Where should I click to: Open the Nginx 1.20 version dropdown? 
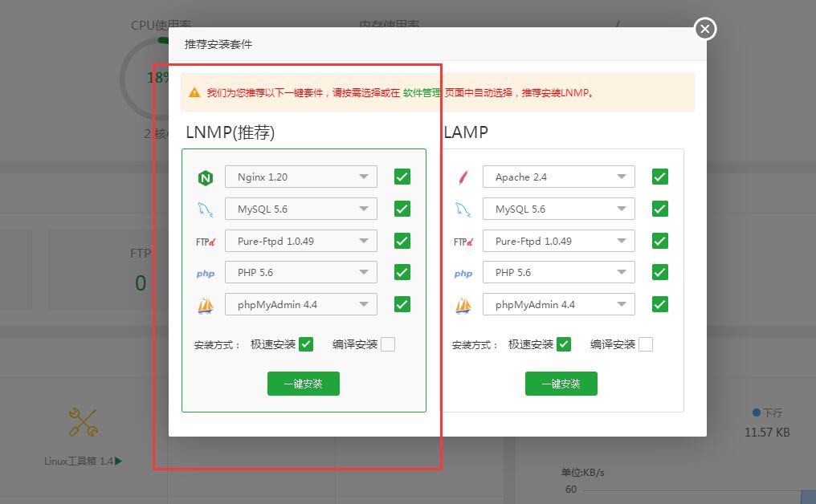tap(301, 177)
